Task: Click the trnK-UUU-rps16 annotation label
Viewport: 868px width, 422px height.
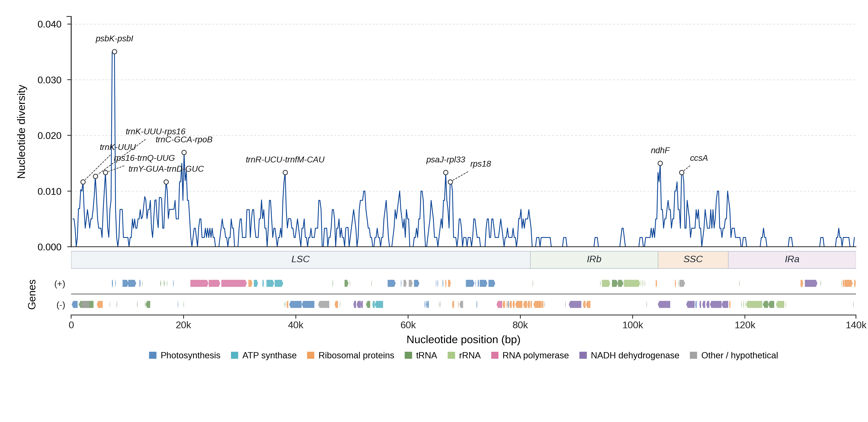Action: coord(155,131)
